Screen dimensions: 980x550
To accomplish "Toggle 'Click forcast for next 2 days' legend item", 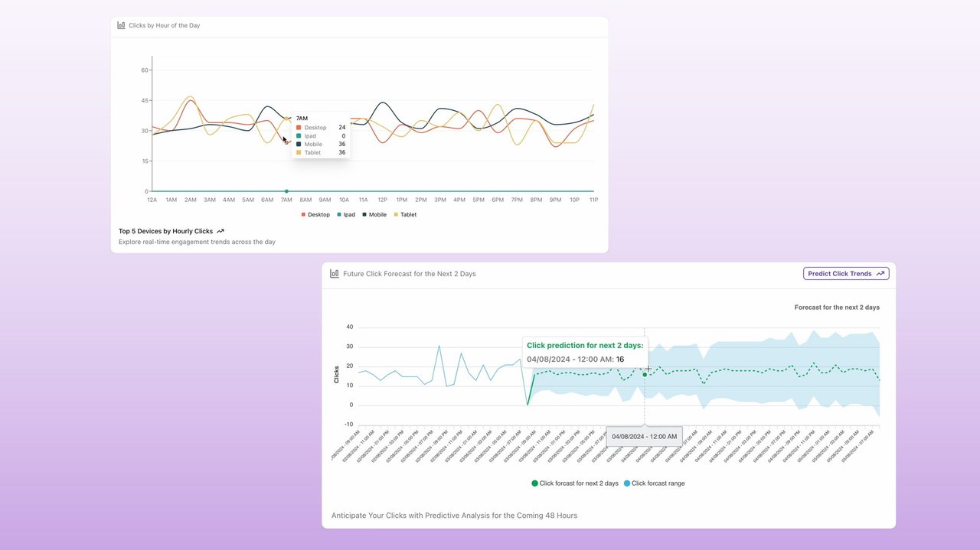I will (x=574, y=483).
